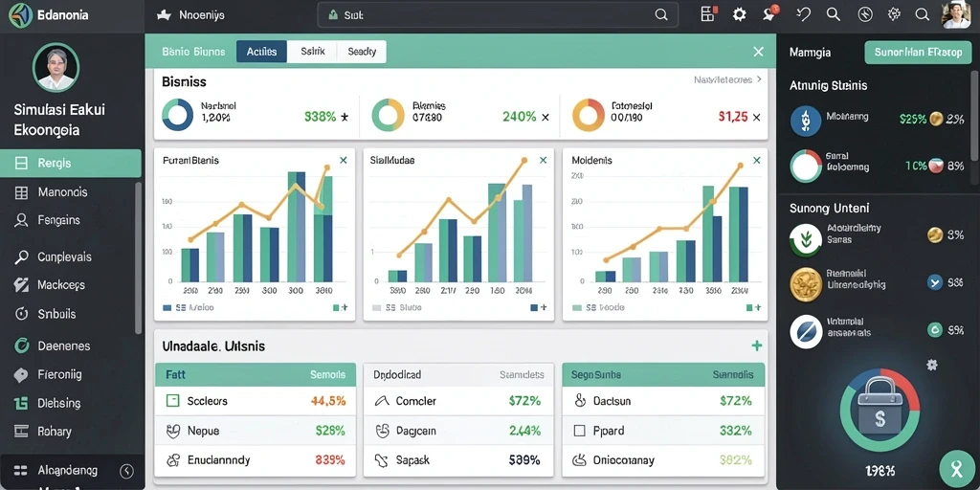Click the green round button at bottom right
Image resolution: width=980 pixels, height=490 pixels.
[x=957, y=469]
